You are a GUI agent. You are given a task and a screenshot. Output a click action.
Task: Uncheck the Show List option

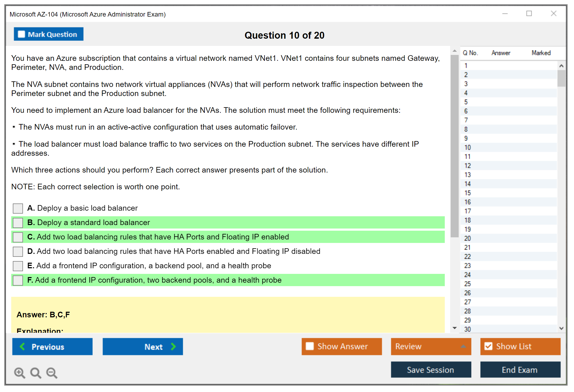click(488, 346)
